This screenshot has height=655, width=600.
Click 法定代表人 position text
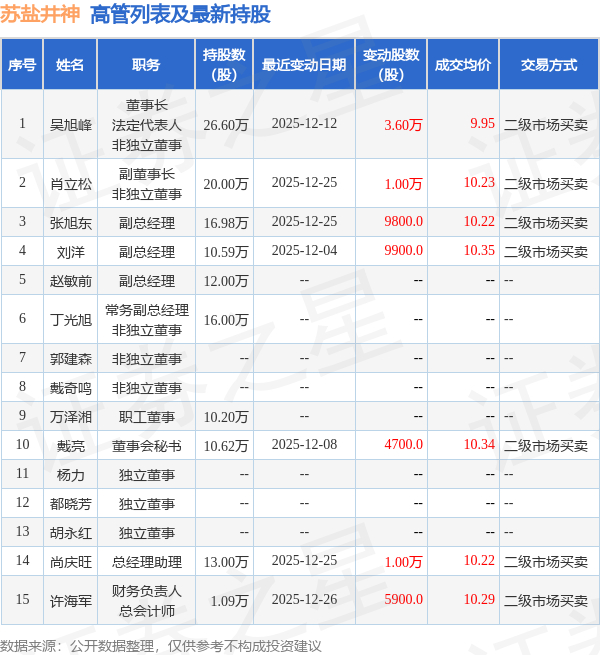click(147, 124)
